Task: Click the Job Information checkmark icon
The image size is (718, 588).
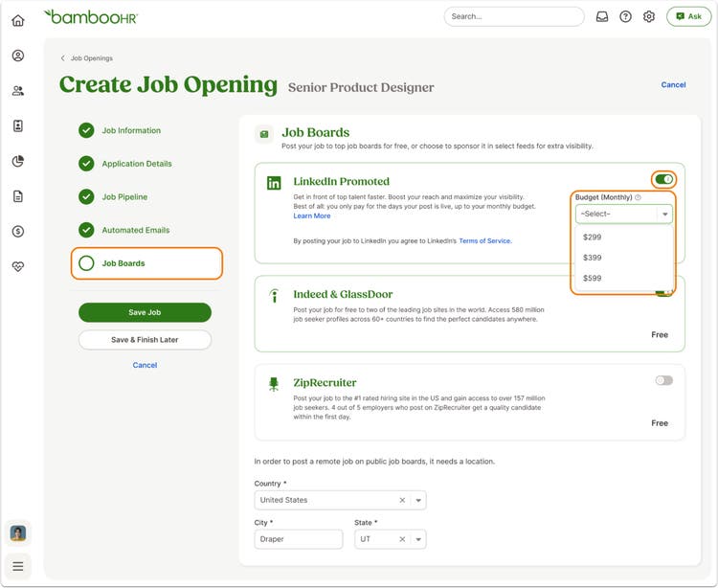Action: tap(86, 130)
